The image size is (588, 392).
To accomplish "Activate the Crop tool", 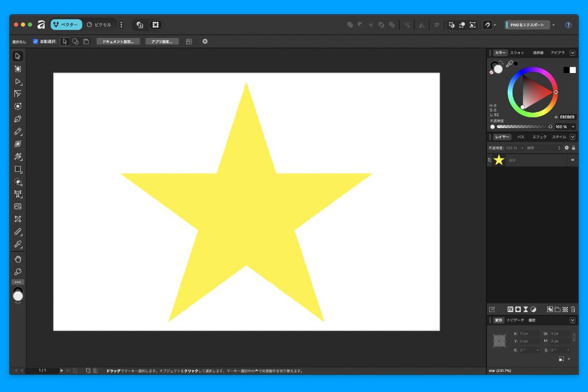I will 18,219.
